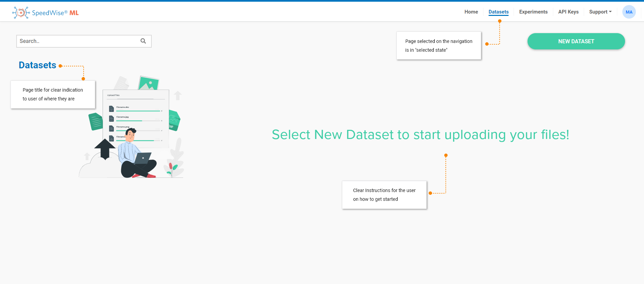This screenshot has width=644, height=284.
Task: Click the green document icon in the illustration
Action: 96,122
